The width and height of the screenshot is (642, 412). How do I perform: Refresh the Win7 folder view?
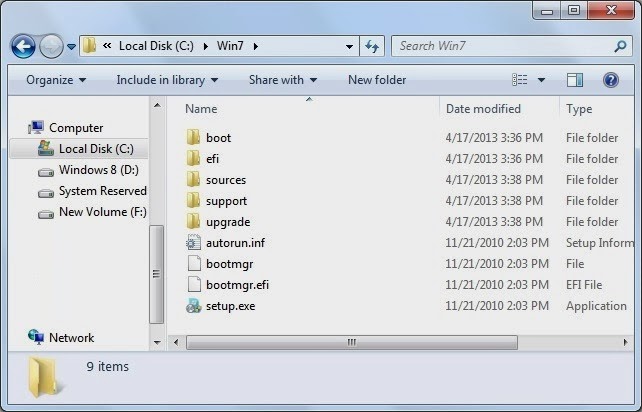pos(372,46)
